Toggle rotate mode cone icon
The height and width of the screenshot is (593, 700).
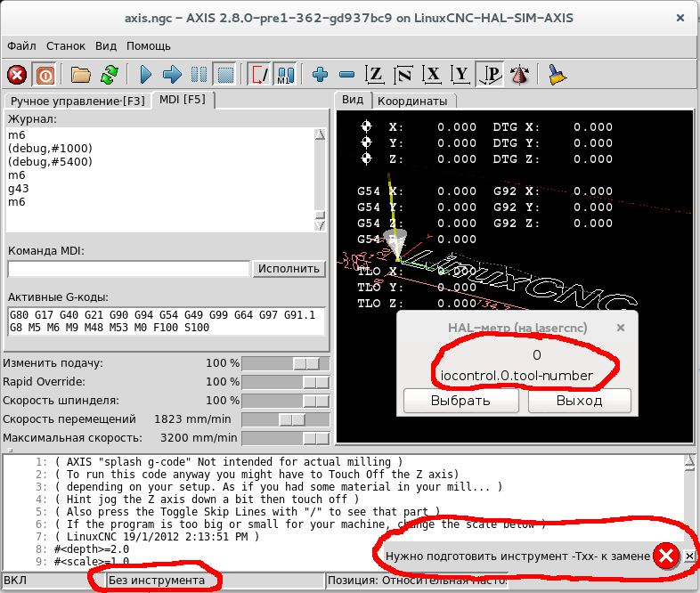(x=519, y=75)
